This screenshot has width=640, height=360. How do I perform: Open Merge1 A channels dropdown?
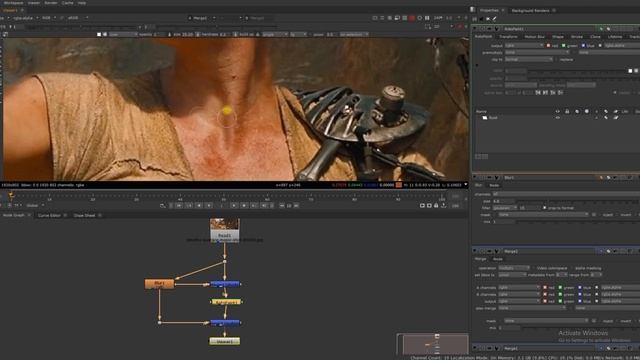(x=519, y=287)
